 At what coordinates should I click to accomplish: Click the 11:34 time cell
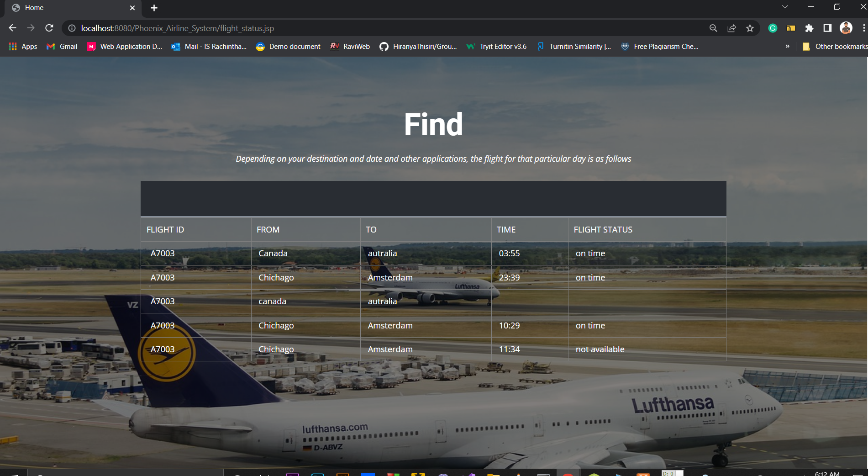click(x=509, y=349)
